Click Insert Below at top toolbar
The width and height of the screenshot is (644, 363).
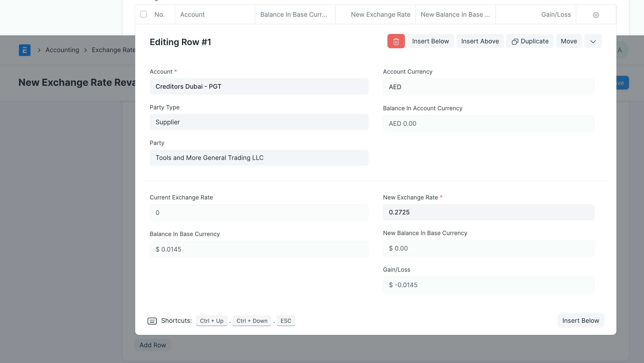click(431, 41)
